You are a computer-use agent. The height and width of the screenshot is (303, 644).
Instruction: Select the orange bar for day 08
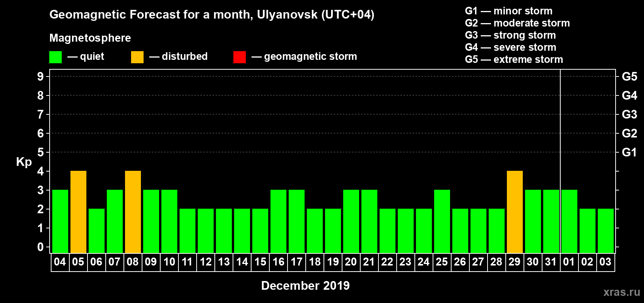(x=133, y=212)
